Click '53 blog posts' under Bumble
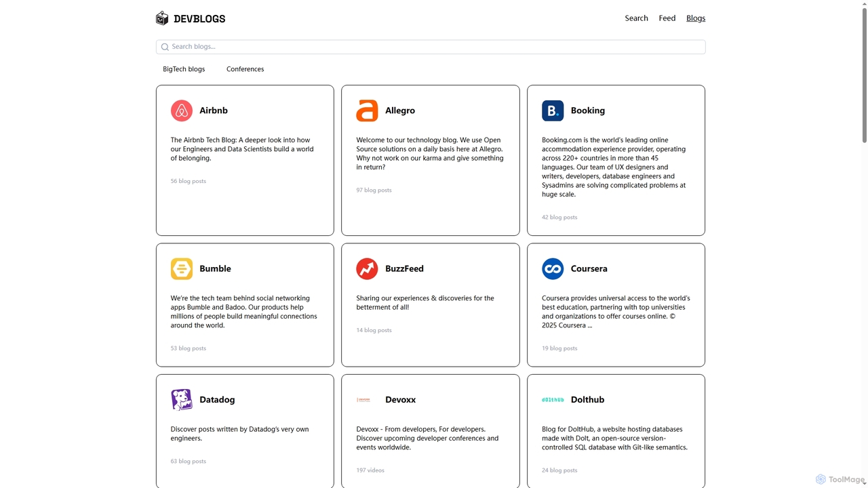 tap(189, 348)
